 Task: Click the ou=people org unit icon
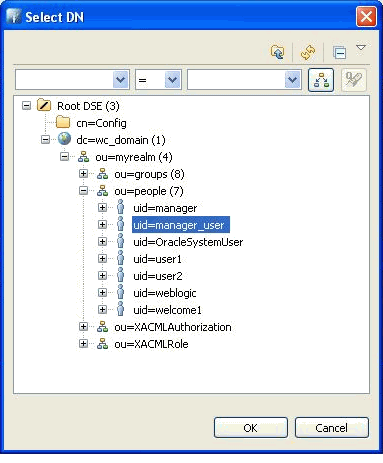102,191
